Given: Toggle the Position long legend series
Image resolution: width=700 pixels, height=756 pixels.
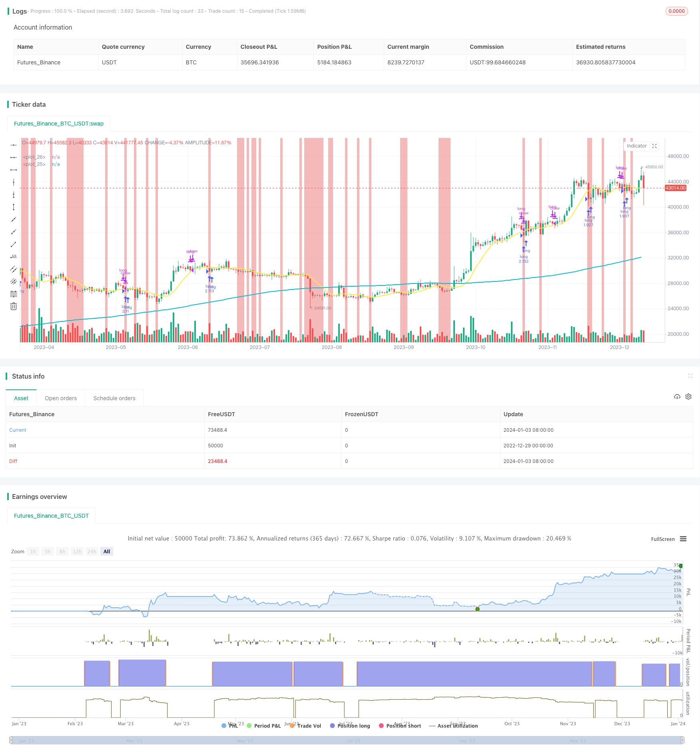Looking at the screenshot, I should pyautogui.click(x=350, y=726).
